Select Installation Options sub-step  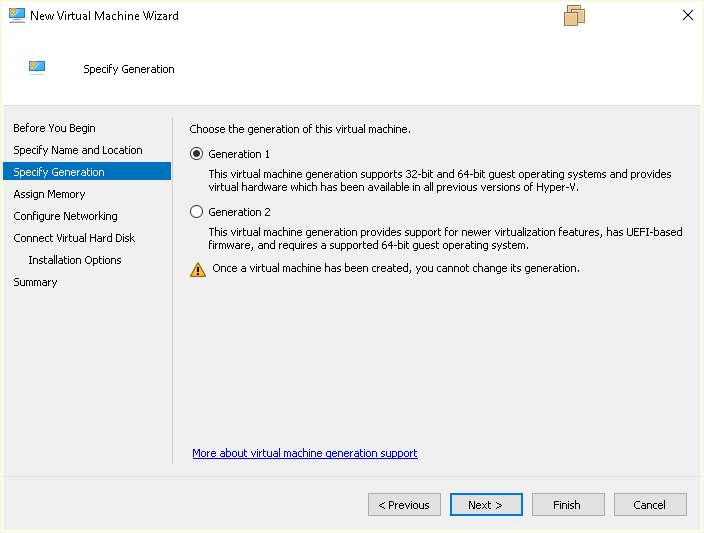pos(75,260)
